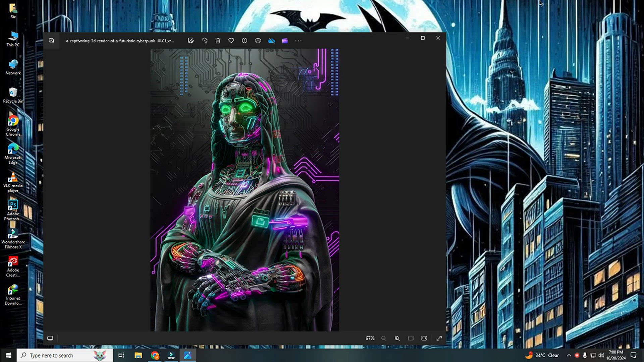Toggle favorite heart for this image
The width and height of the screenshot is (644, 362).
coord(231,41)
